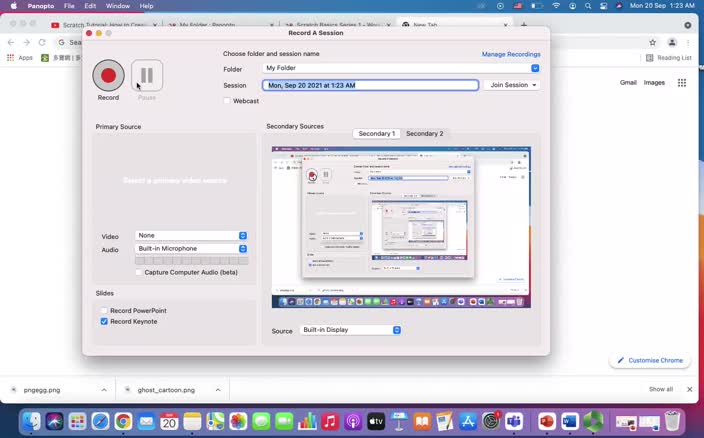Start recording with the red Record button
This screenshot has width=704, height=438.
tap(108, 75)
